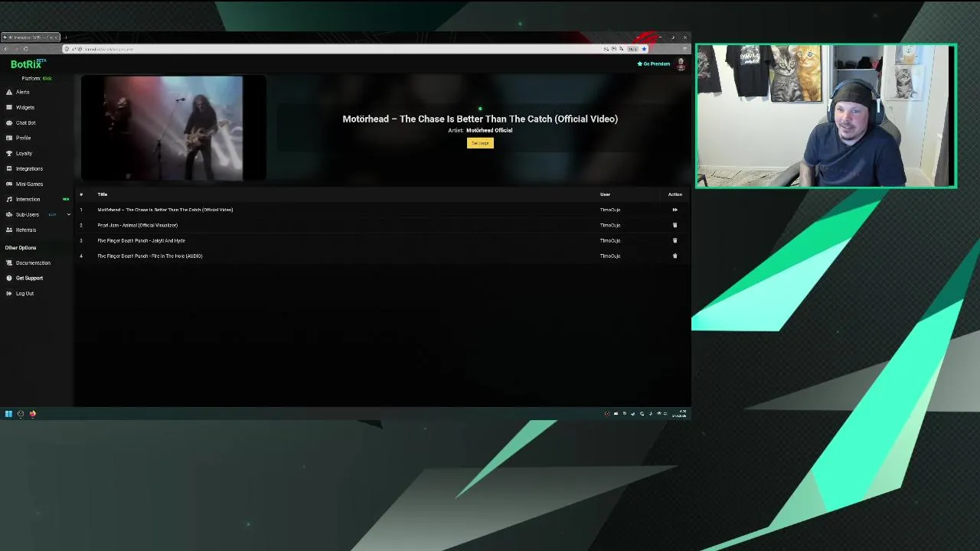This screenshot has height=551, width=980.
Task: Click TimoCujo user in Pearl Jam row
Action: tap(610, 225)
